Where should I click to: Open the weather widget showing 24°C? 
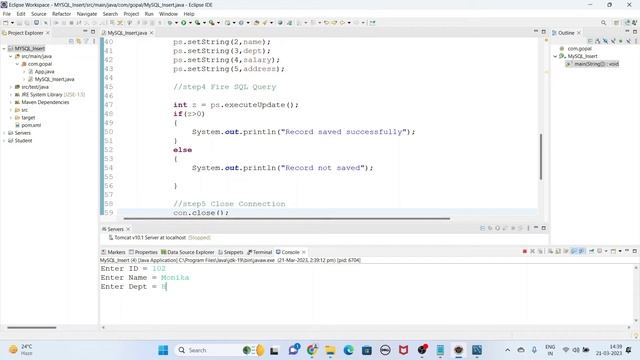[21, 350]
